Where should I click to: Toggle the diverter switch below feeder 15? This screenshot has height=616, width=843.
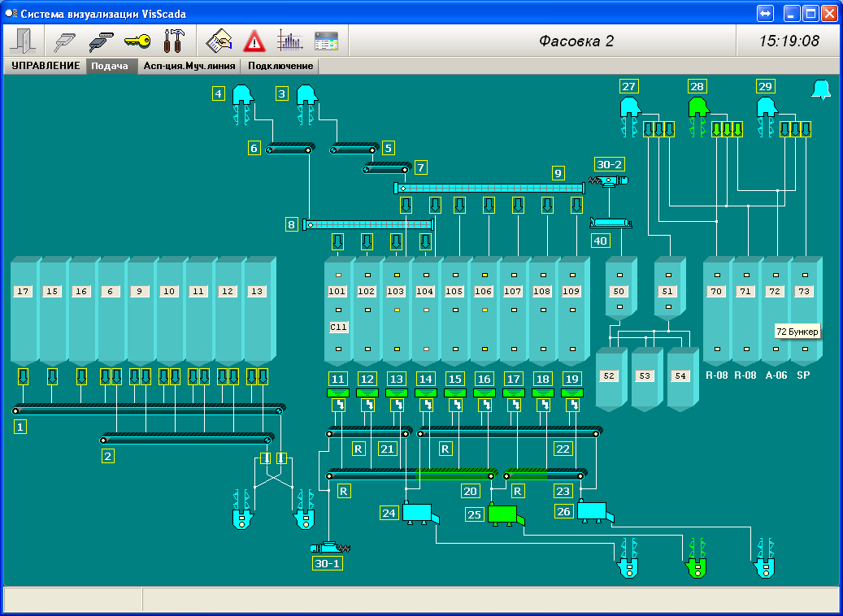pyautogui.click(x=455, y=405)
